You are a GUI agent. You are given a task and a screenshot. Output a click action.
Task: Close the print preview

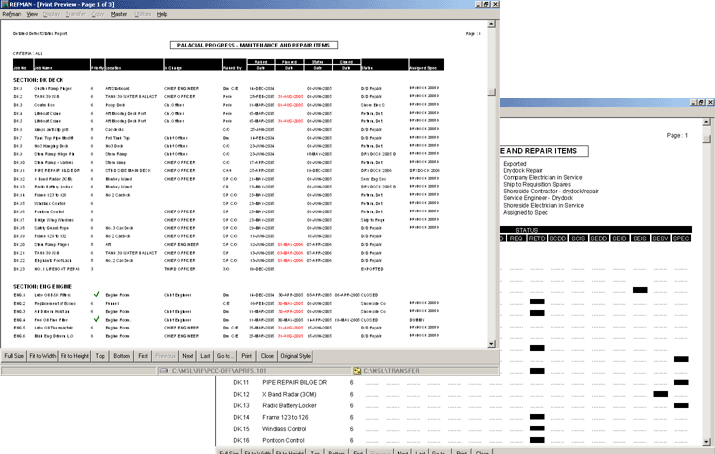pos(268,355)
